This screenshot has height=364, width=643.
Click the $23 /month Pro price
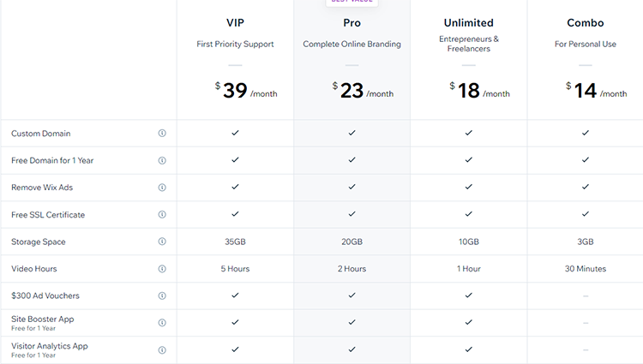363,90
